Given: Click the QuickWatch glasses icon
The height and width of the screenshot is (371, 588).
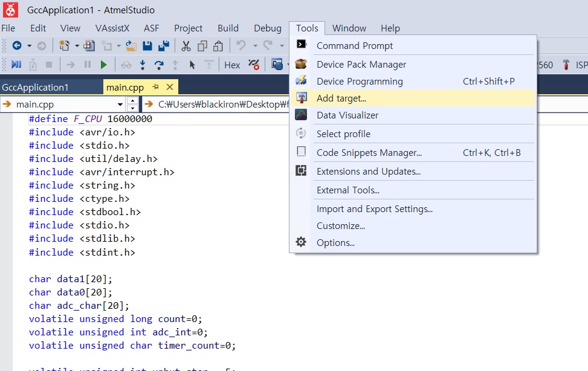Looking at the screenshot, I should click(126, 65).
